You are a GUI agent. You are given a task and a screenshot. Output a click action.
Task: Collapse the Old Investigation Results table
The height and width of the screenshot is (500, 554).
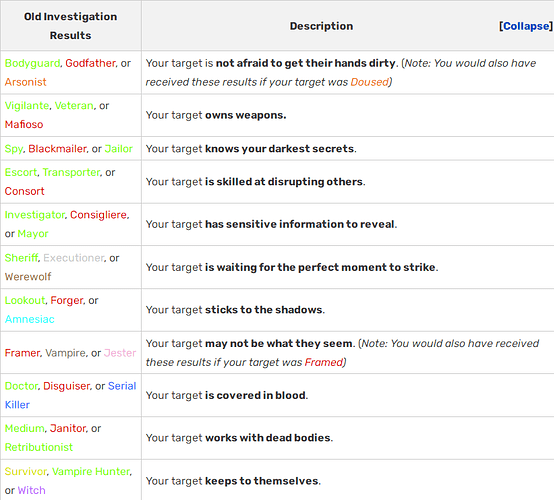click(526, 26)
